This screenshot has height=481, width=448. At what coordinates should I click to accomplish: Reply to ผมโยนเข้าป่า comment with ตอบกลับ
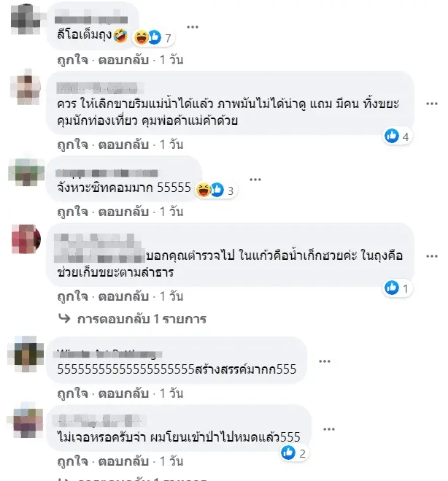pyautogui.click(x=123, y=461)
